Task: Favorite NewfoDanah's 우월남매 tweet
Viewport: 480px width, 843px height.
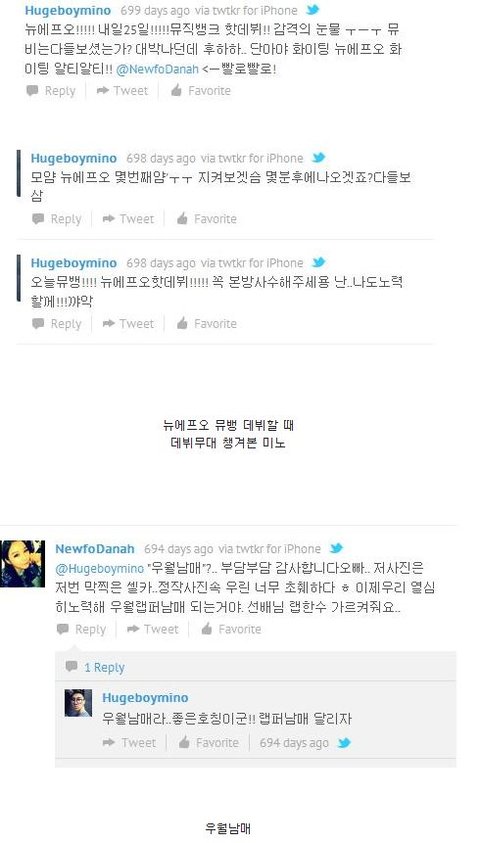Action: pos(231,629)
